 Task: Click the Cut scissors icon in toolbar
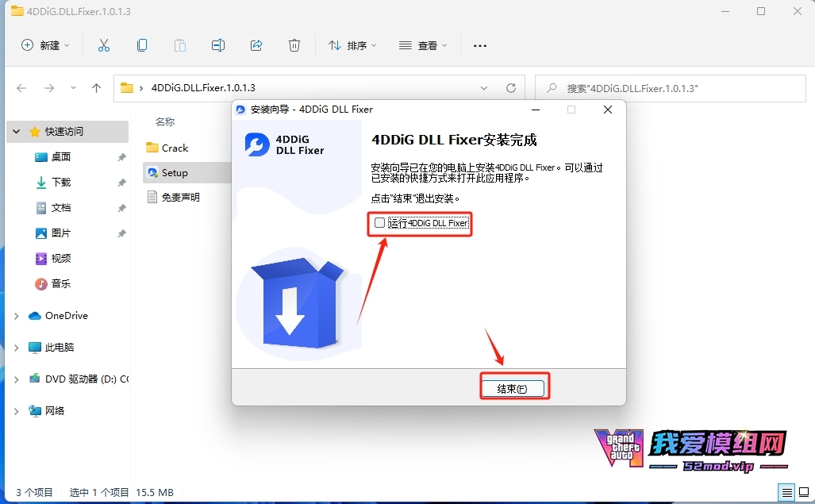coord(104,46)
